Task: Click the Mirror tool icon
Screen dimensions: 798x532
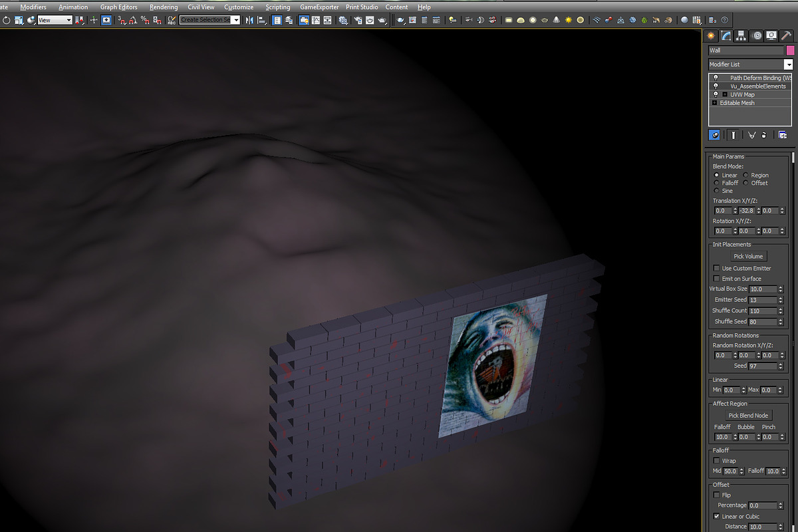Action: click(249, 20)
